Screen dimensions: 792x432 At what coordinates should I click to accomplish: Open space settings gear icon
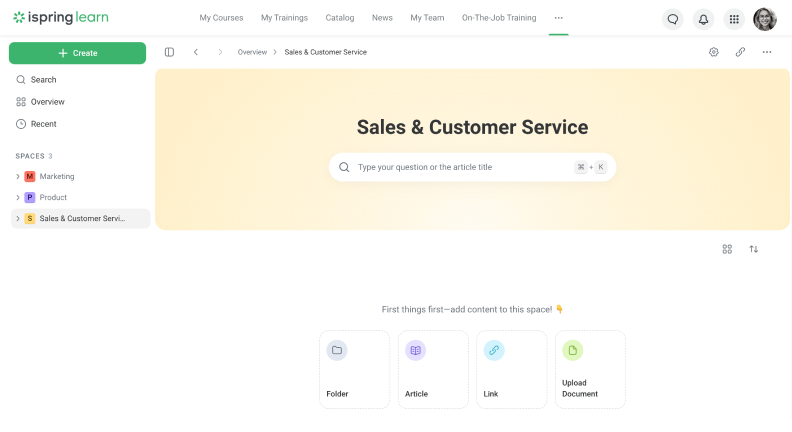pyautogui.click(x=714, y=52)
